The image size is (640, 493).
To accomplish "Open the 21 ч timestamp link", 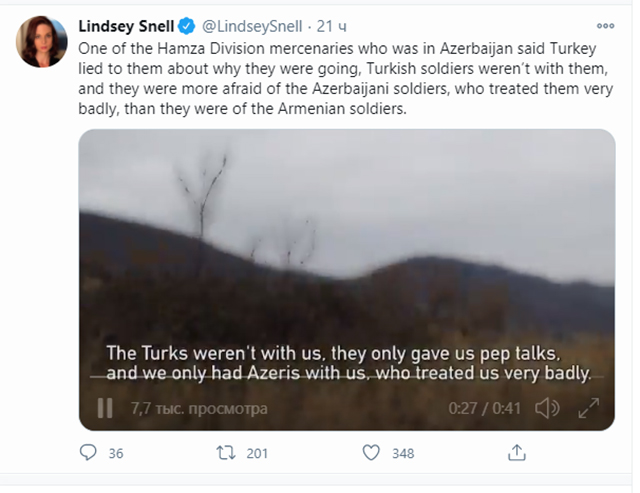I will point(331,26).
